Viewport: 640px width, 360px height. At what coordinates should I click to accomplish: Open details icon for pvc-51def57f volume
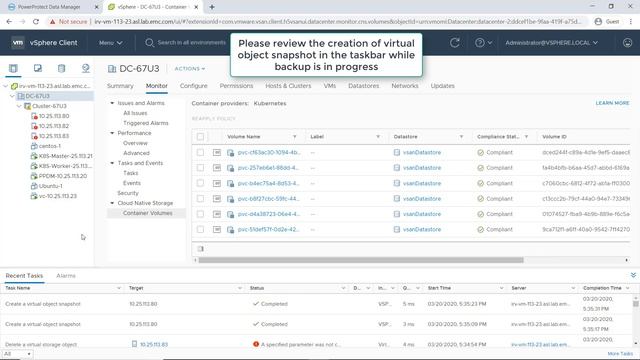coord(217,229)
